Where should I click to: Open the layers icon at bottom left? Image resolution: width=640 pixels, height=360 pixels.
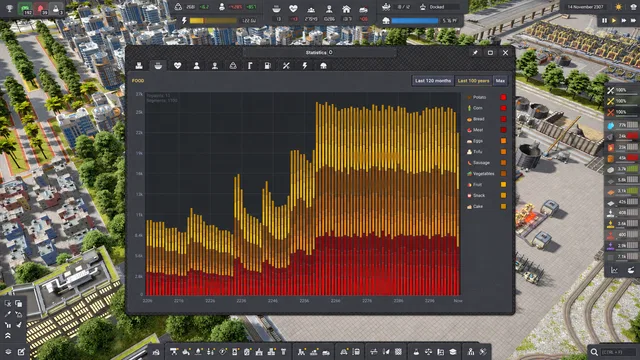(8, 352)
